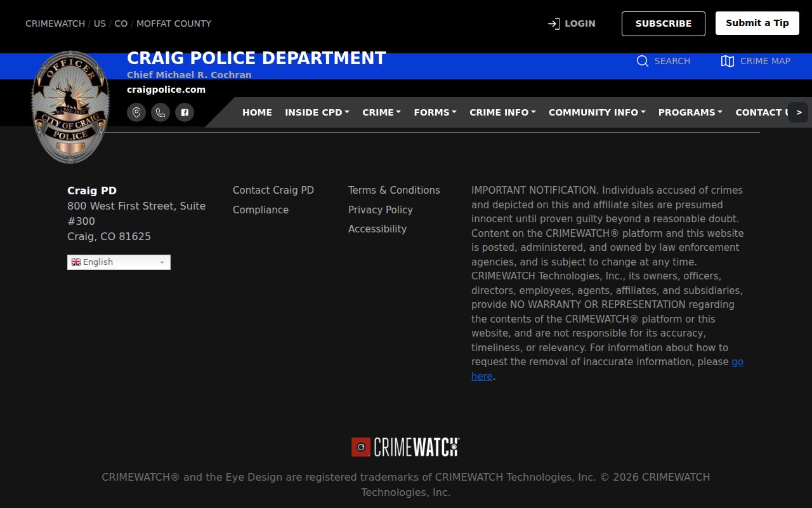Expand the Inside CPD menu
Screen dimensions: 812x508
point(317,112)
